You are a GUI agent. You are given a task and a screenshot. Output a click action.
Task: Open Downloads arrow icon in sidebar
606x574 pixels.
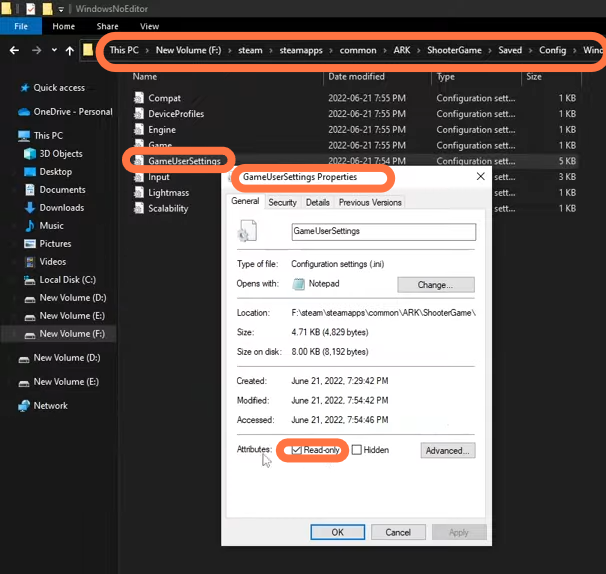30,208
